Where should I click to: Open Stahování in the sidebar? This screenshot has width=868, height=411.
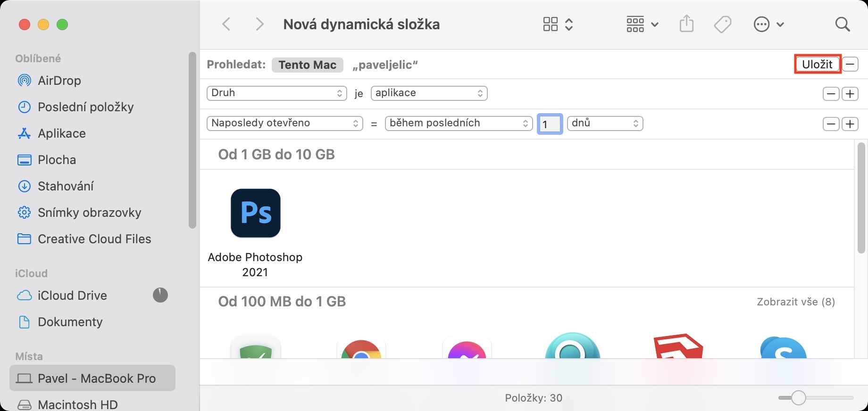[66, 186]
